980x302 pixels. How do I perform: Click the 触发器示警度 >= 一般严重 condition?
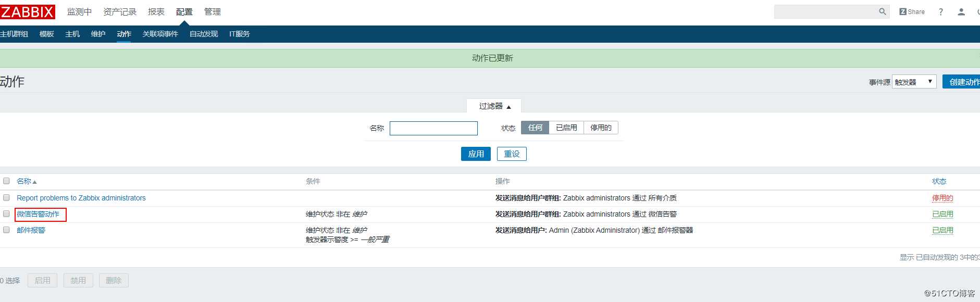(x=348, y=240)
